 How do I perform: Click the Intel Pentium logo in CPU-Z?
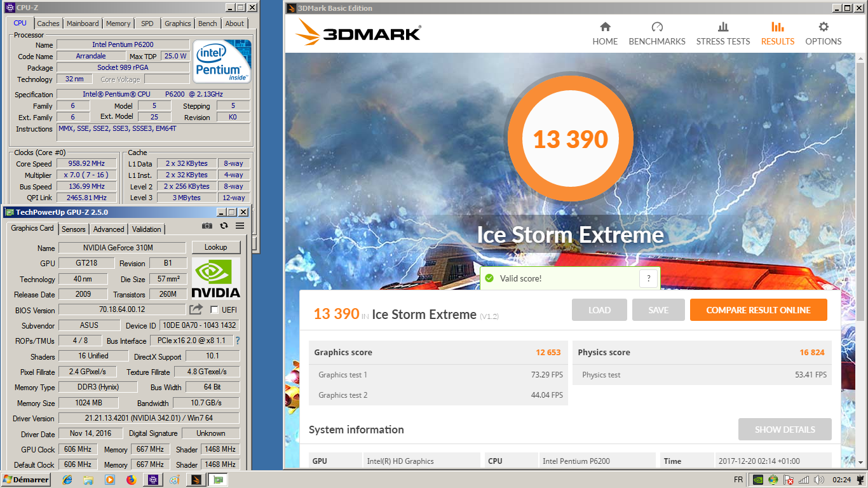pos(222,62)
